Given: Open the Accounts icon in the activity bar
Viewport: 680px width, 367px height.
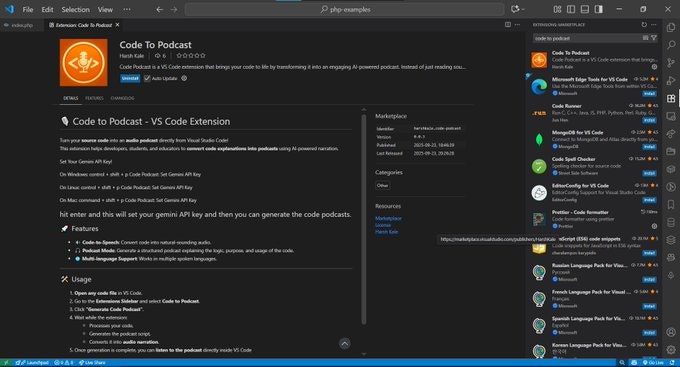Looking at the screenshot, I should pos(671,332).
